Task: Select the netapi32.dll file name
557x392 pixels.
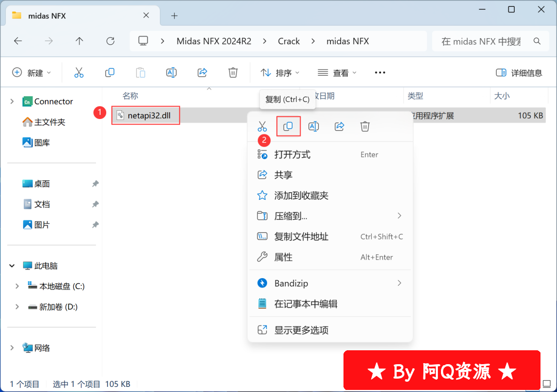Action: pos(149,115)
